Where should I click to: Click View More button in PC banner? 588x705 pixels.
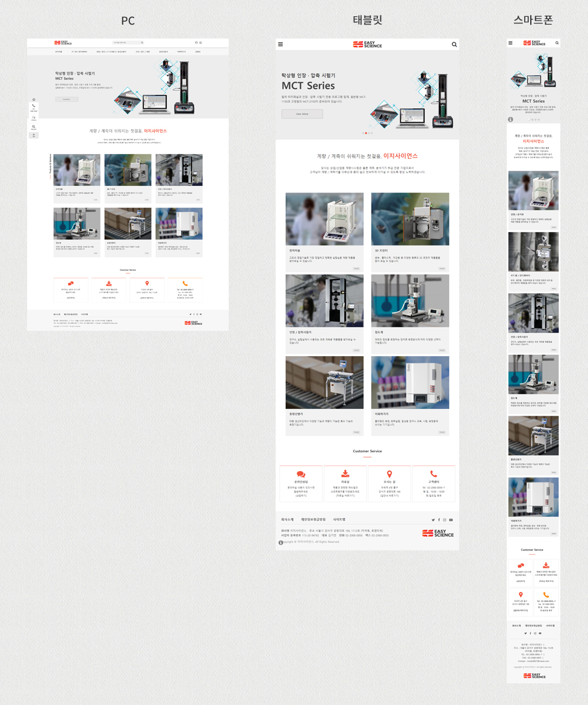[66, 99]
